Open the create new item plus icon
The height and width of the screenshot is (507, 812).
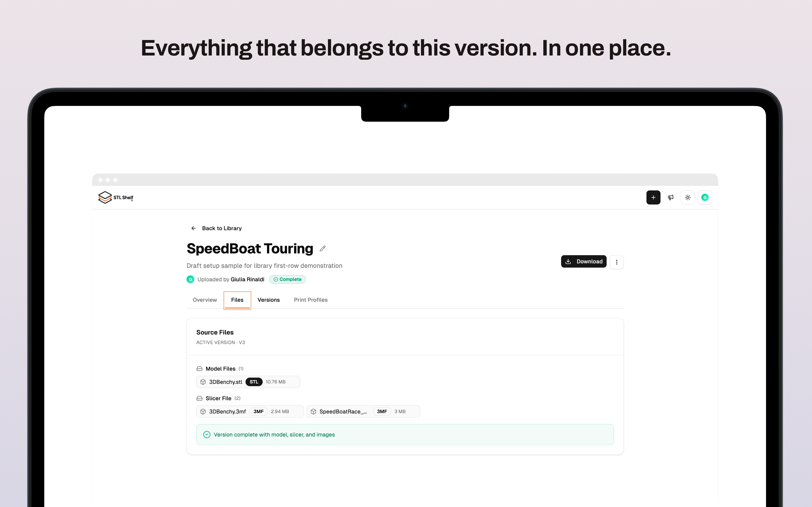tap(653, 197)
